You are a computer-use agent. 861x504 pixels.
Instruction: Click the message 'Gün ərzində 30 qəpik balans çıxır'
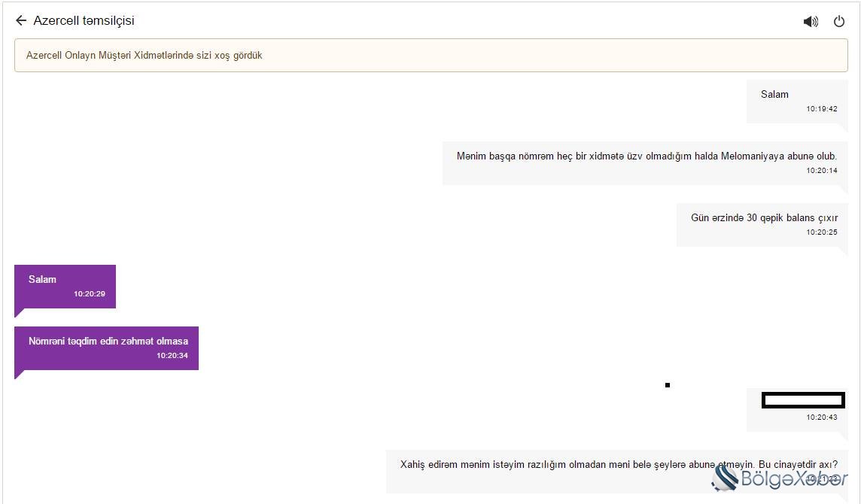coord(762,225)
